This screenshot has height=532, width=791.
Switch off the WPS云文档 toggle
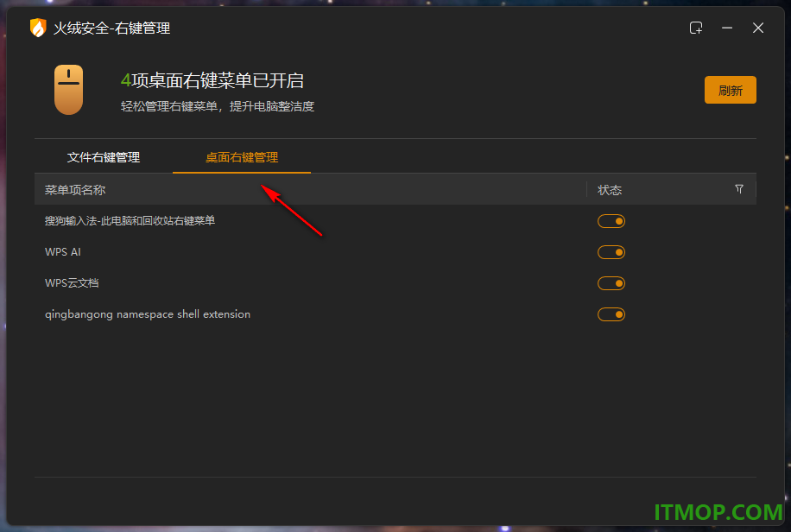[x=611, y=283]
